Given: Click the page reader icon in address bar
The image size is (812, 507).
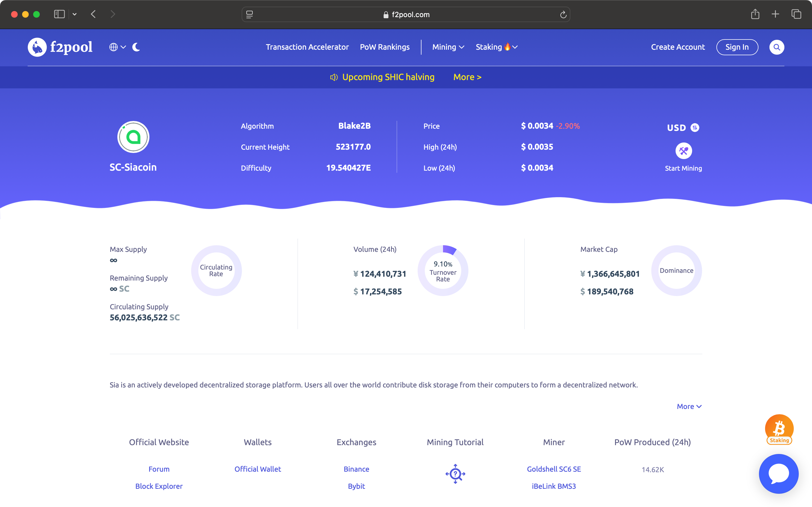Looking at the screenshot, I should pyautogui.click(x=249, y=14).
